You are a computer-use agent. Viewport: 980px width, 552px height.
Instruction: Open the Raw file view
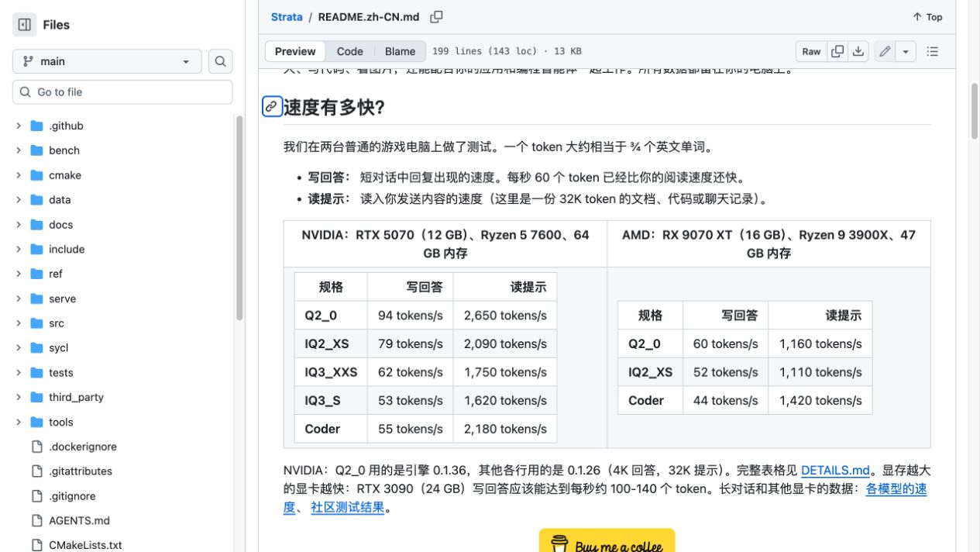(x=811, y=51)
